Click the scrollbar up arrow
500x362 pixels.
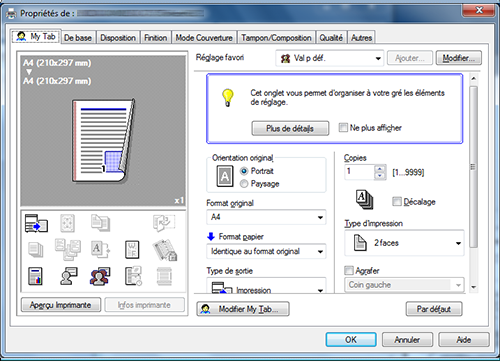[473, 79]
